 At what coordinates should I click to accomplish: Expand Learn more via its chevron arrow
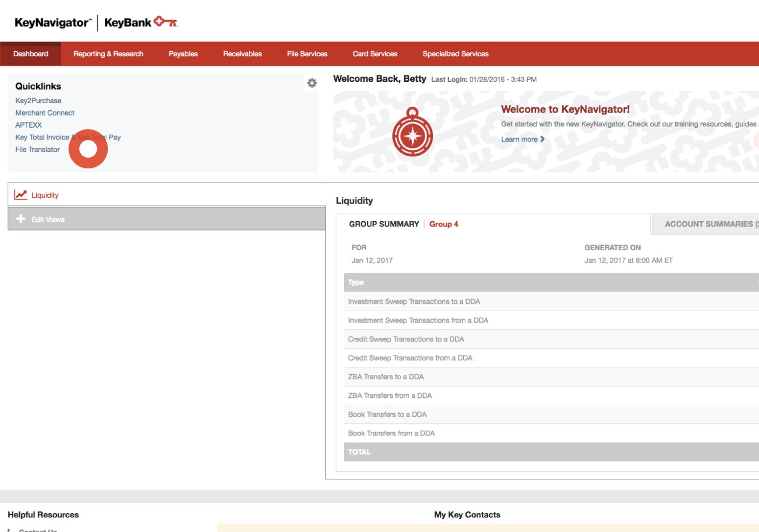pos(543,139)
